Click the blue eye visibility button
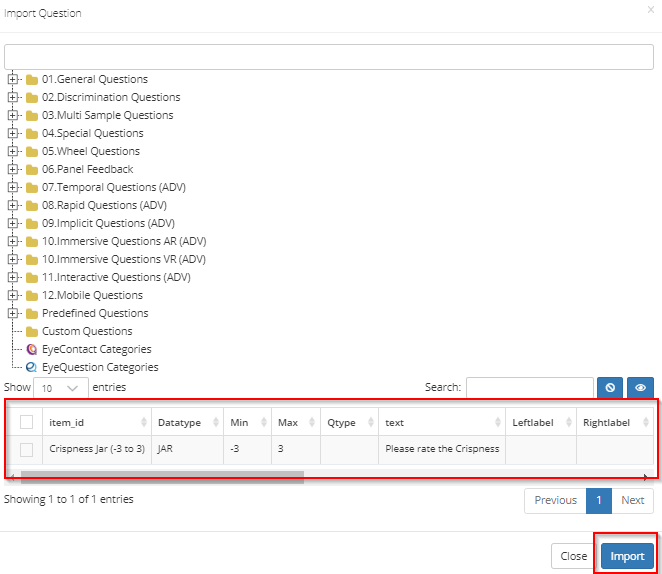The image size is (662, 574). (x=640, y=387)
